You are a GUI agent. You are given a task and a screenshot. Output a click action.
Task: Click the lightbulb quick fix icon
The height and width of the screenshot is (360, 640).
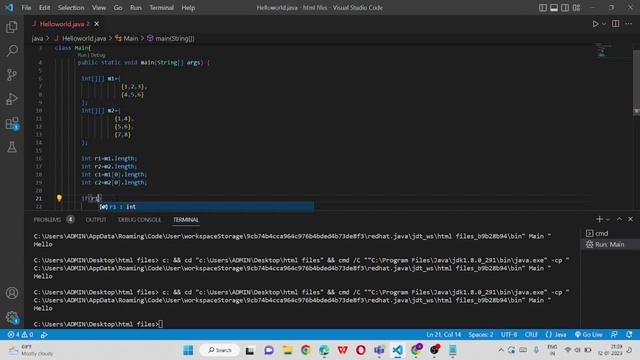(x=59, y=198)
